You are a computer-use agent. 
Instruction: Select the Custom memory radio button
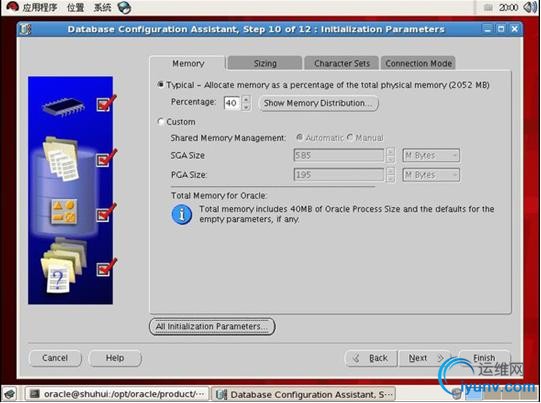[160, 121]
